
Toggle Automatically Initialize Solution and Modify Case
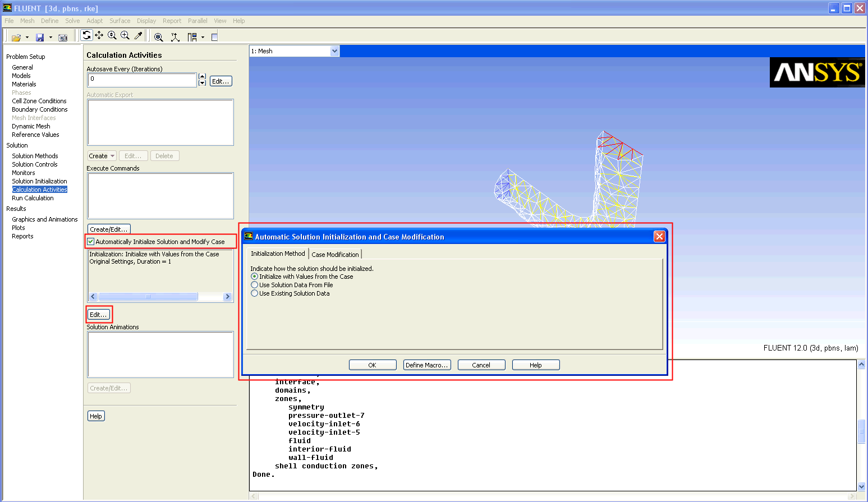coord(91,242)
